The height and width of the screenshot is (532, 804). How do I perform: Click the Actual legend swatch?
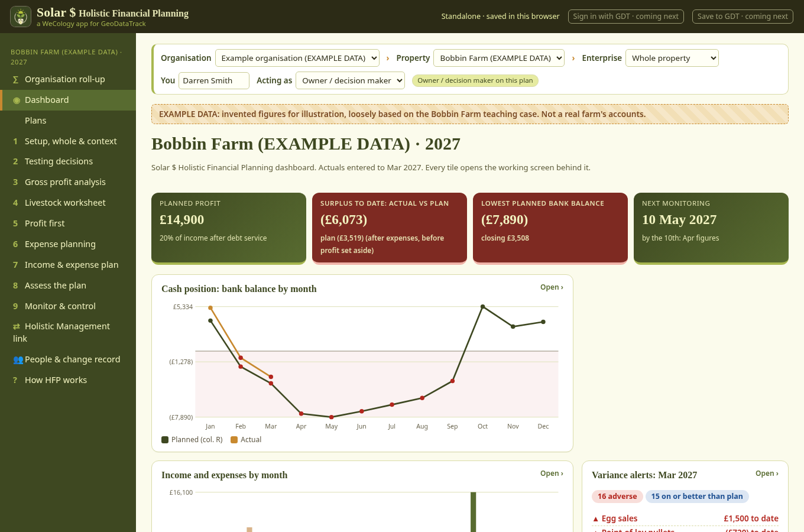[234, 440]
